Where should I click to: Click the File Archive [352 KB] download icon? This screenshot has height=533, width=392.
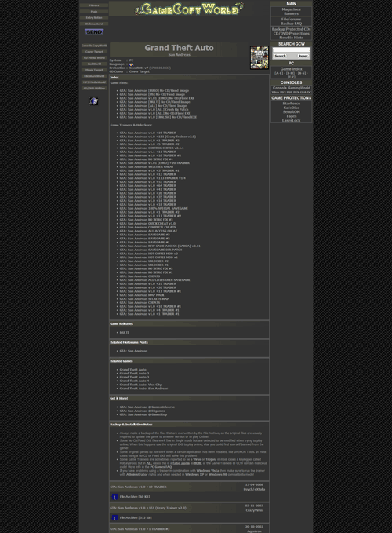(114, 518)
